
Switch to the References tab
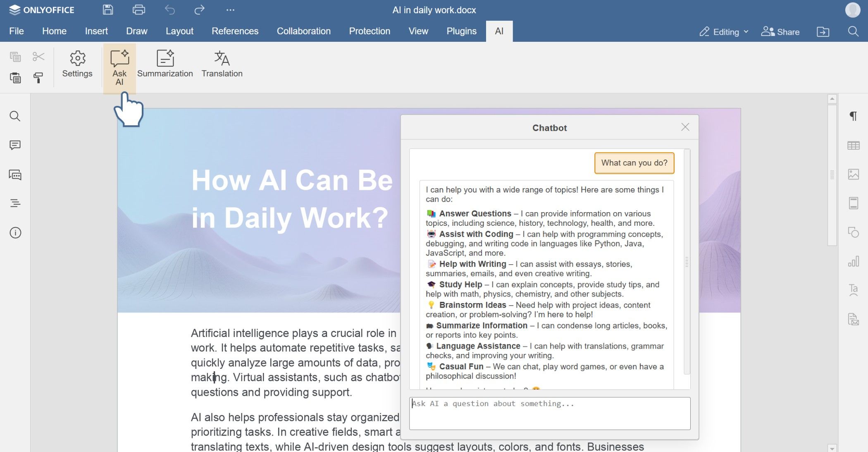pyautogui.click(x=235, y=31)
